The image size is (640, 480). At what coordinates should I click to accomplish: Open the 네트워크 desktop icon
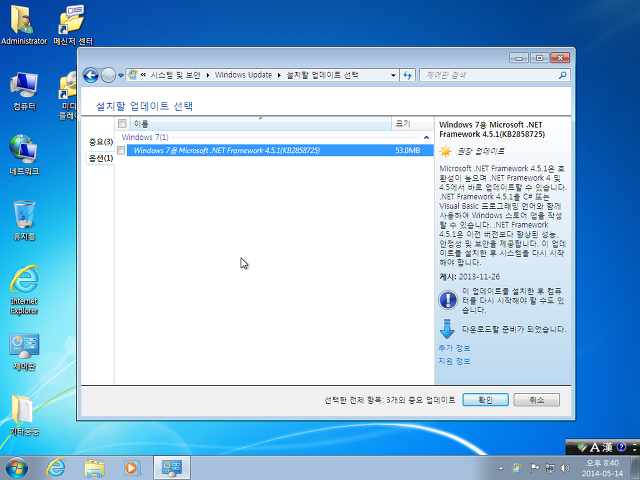click(24, 155)
